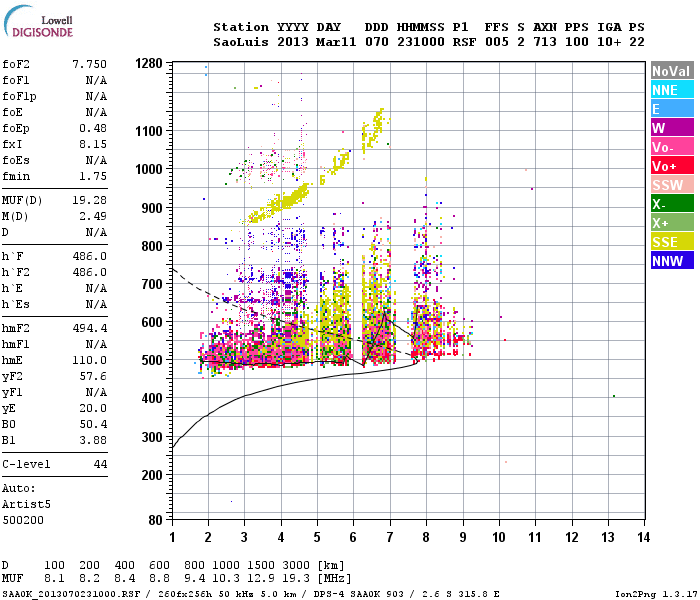
Task: Click the foF1 N/A value
Action: click(96, 80)
